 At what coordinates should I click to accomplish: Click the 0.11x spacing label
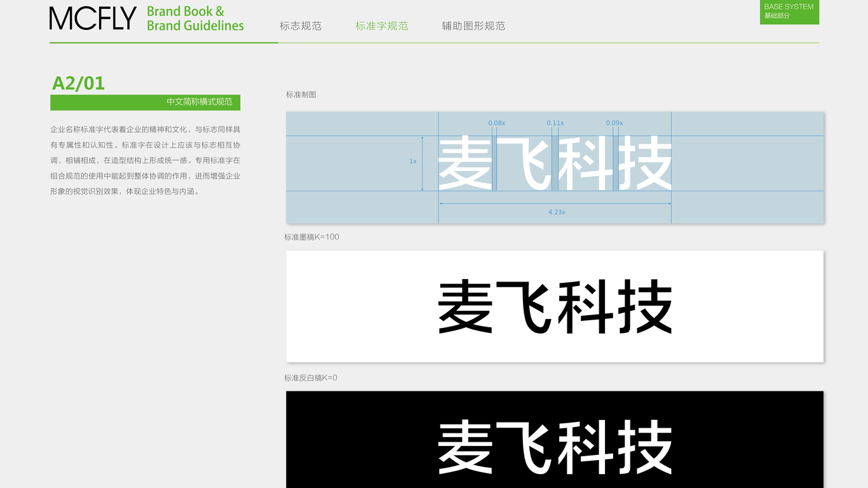[555, 123]
